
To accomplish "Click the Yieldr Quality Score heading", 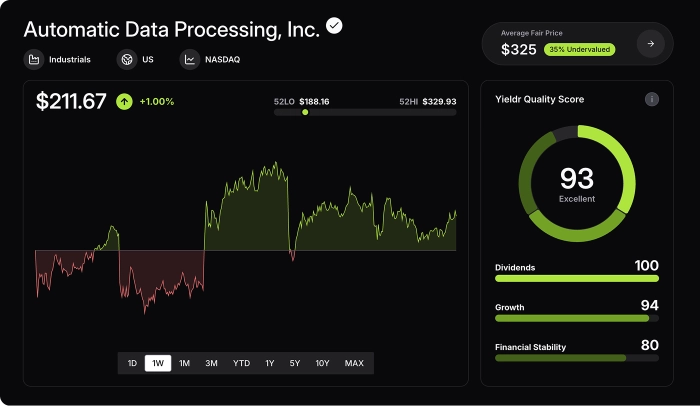I will (539, 99).
